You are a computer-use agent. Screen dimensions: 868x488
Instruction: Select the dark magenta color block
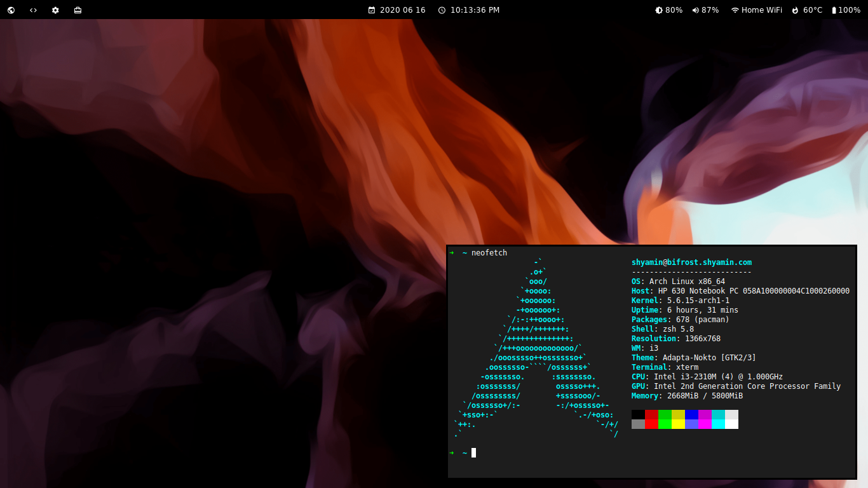tap(705, 414)
